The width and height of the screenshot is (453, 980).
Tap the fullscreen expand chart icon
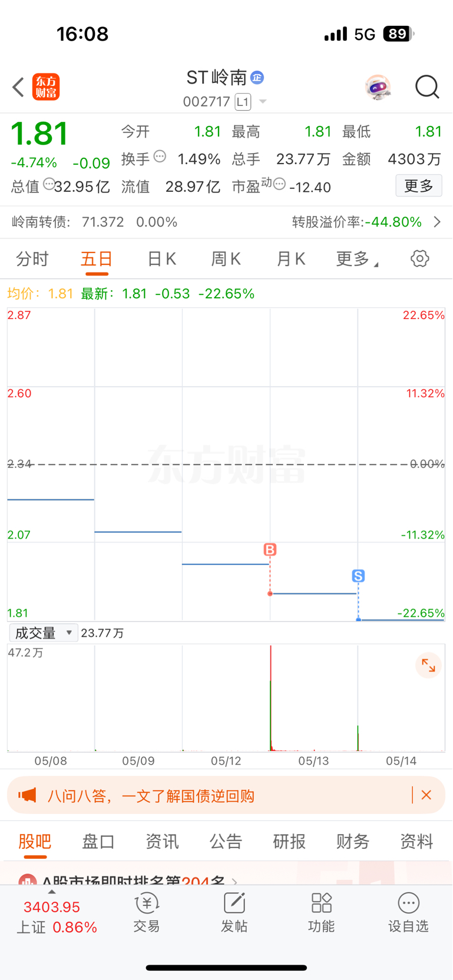pyautogui.click(x=428, y=666)
